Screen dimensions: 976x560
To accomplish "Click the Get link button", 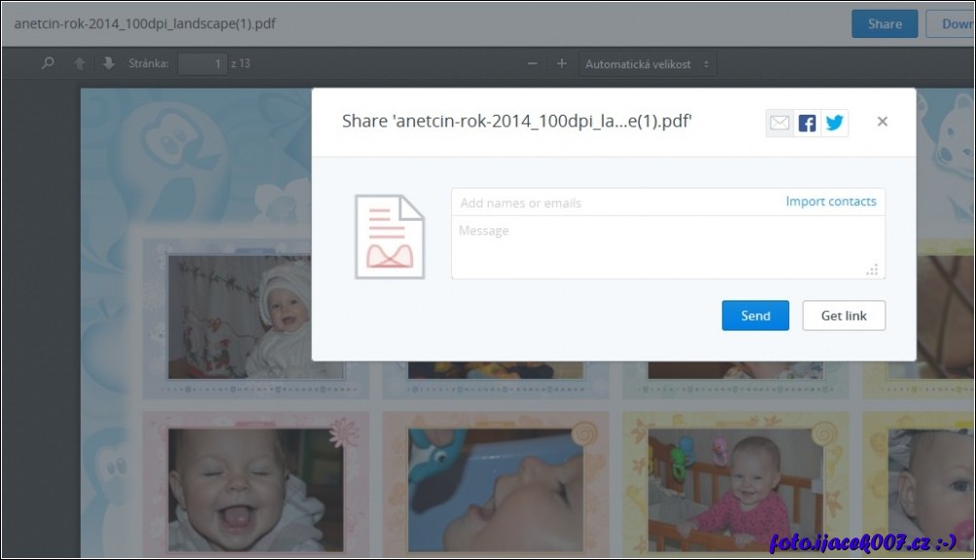I will click(x=843, y=316).
